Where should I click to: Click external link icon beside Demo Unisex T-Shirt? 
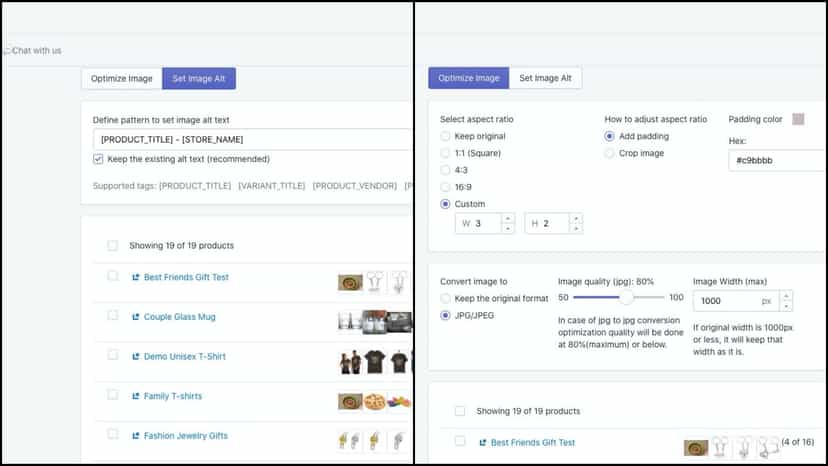[135, 357]
